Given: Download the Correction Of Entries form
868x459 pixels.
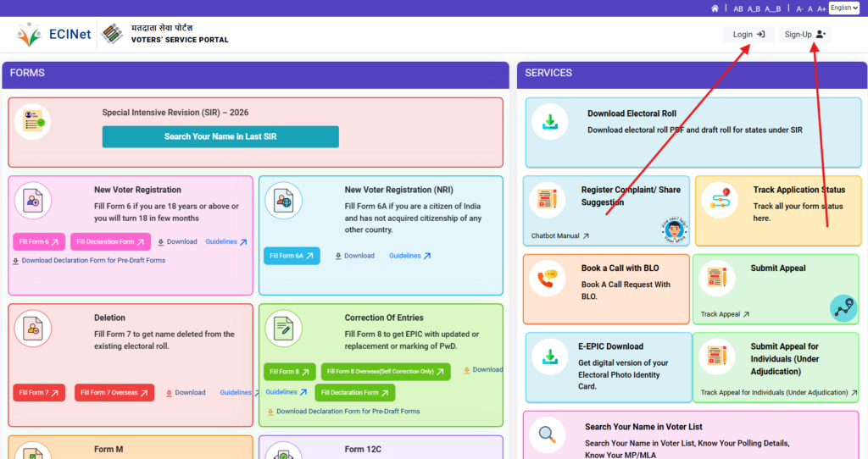Looking at the screenshot, I should coord(483,369).
